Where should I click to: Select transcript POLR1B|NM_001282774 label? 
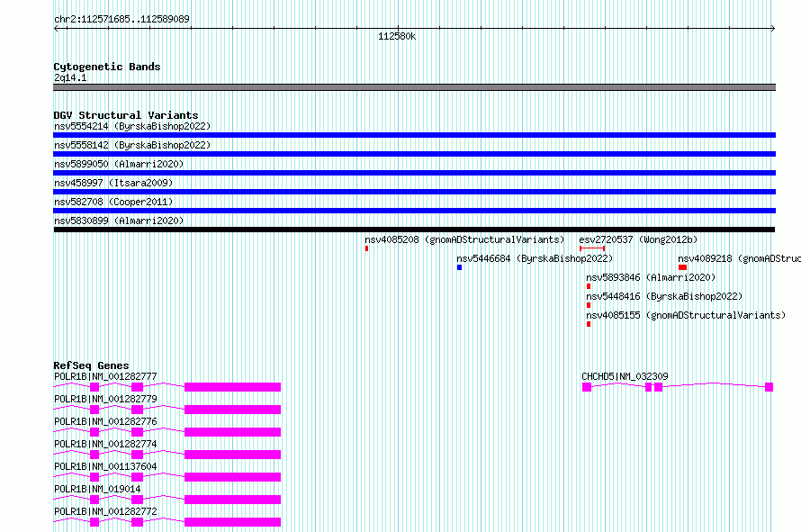(105, 444)
